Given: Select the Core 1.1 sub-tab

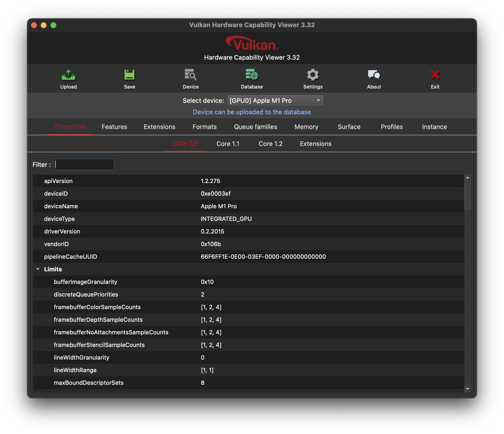Looking at the screenshot, I should pos(228,144).
